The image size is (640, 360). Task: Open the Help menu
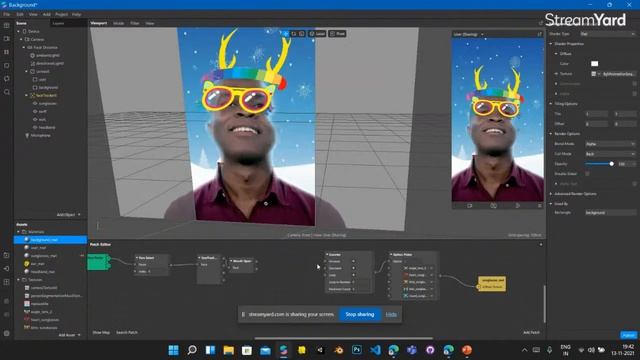(76, 14)
